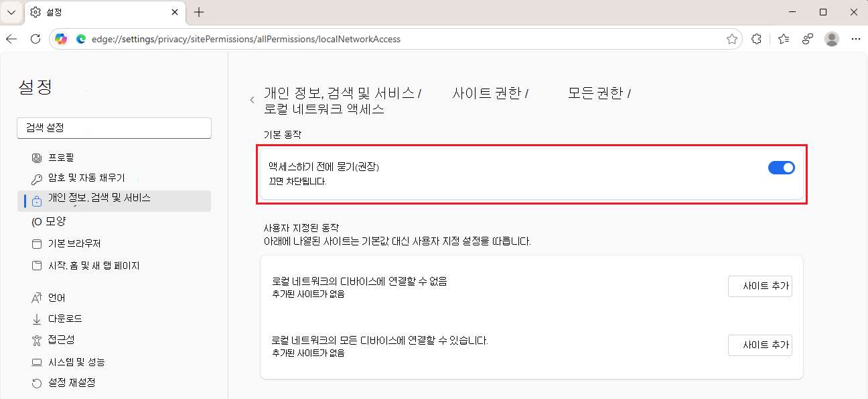Click the laptop icon beside 시스템 및 성능
Viewport: 868px width, 399px height.
tap(37, 362)
